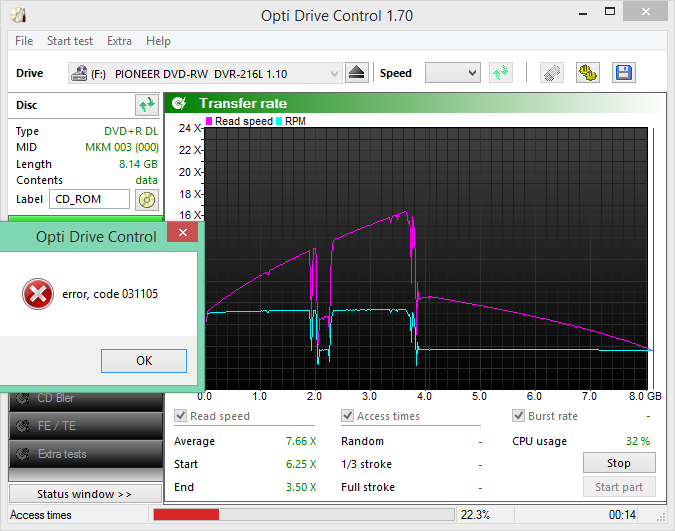Toggle the Read speed checkbox
The image size is (675, 531).
[180, 416]
